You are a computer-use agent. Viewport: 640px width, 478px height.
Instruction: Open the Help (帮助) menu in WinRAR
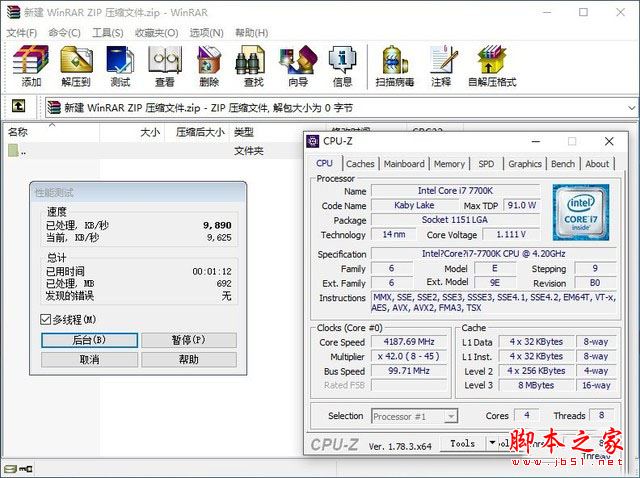[252, 33]
